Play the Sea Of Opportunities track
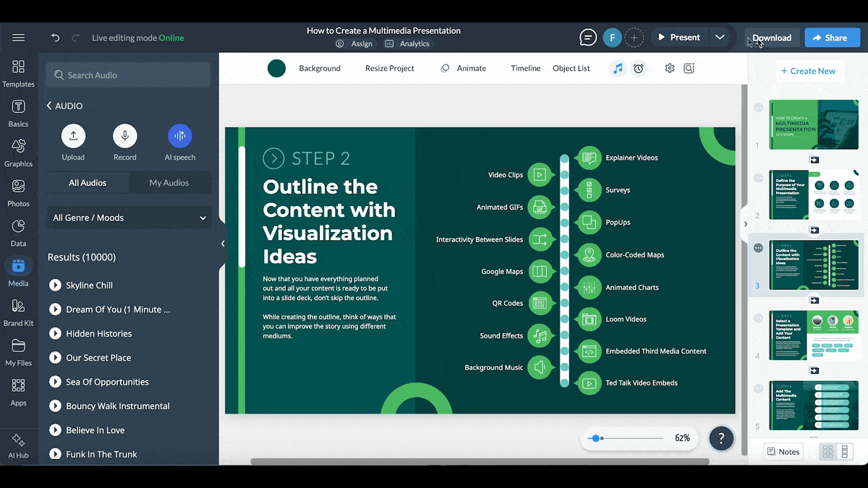This screenshot has height=488, width=868. coord(55,382)
